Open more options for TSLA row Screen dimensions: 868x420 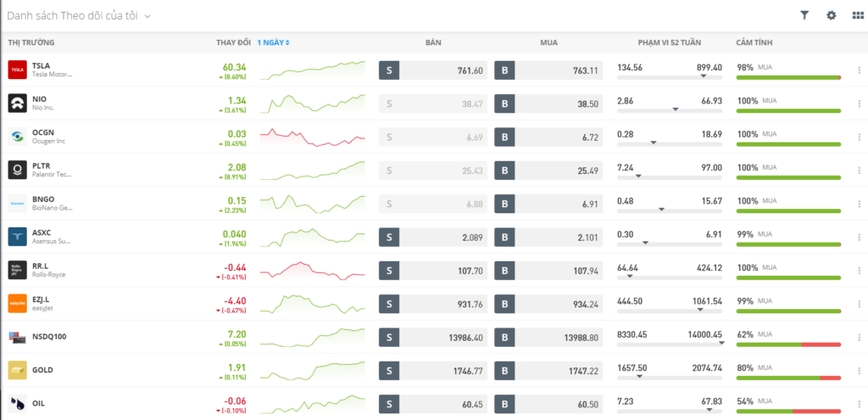pos(860,70)
